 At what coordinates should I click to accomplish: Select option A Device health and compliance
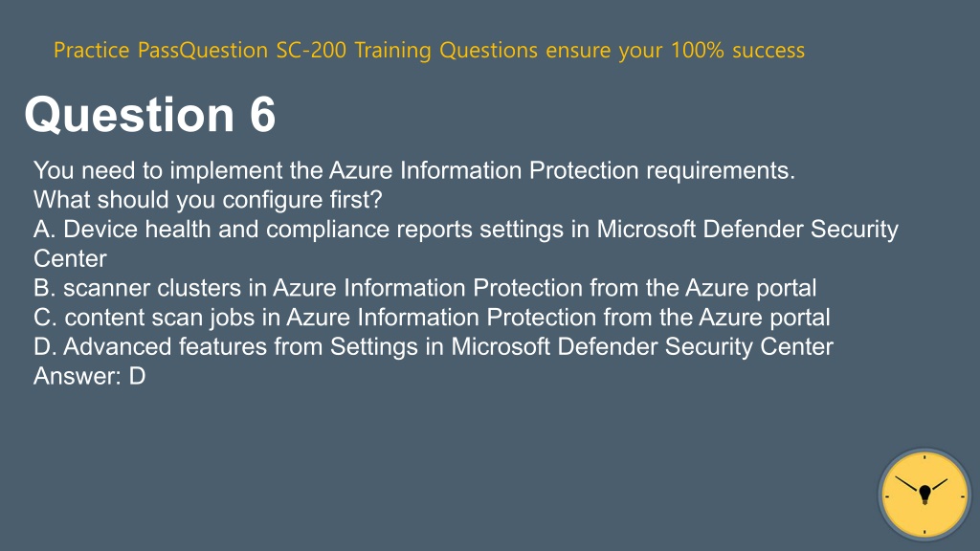click(x=466, y=244)
